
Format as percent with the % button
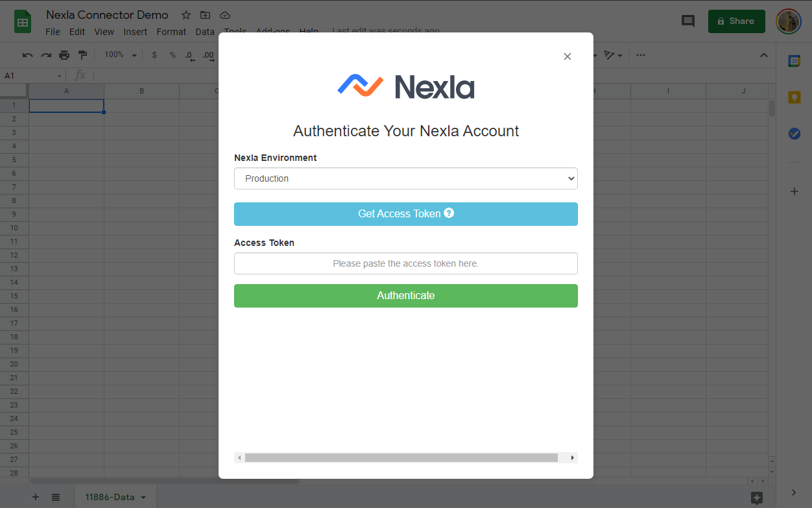173,55
